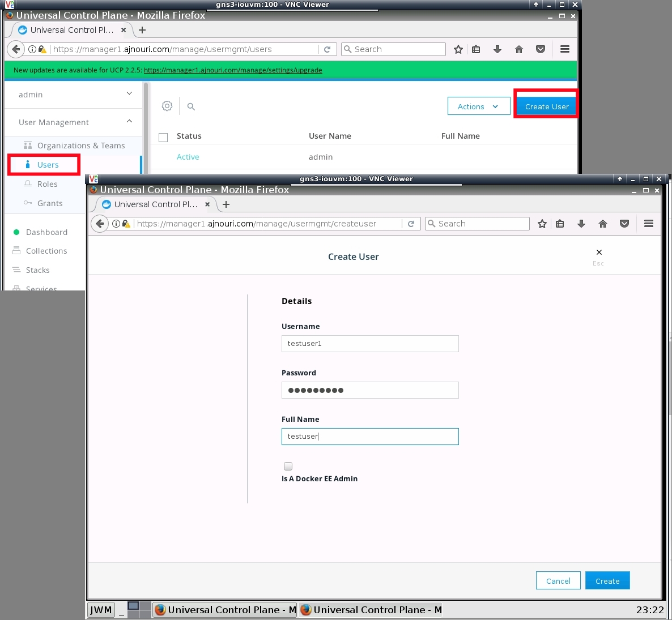
Task: Click the URL bar in the createuser window
Action: [256, 224]
